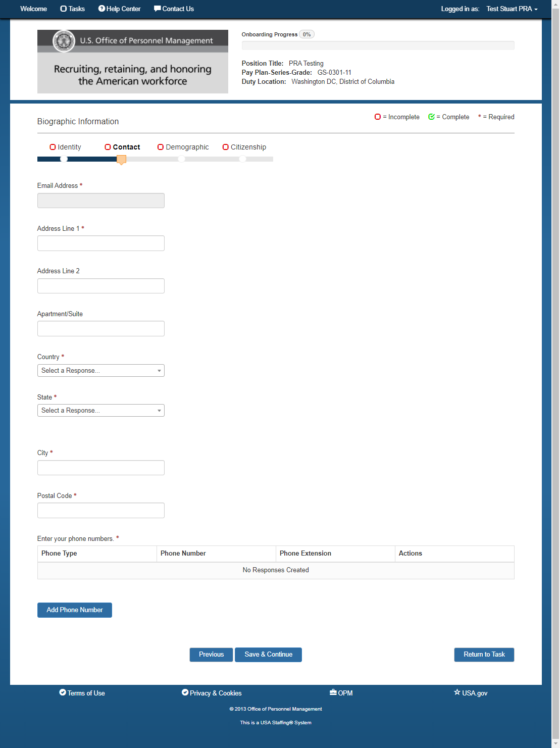Open the Welcome navigation item
560x748 pixels.
33,9
